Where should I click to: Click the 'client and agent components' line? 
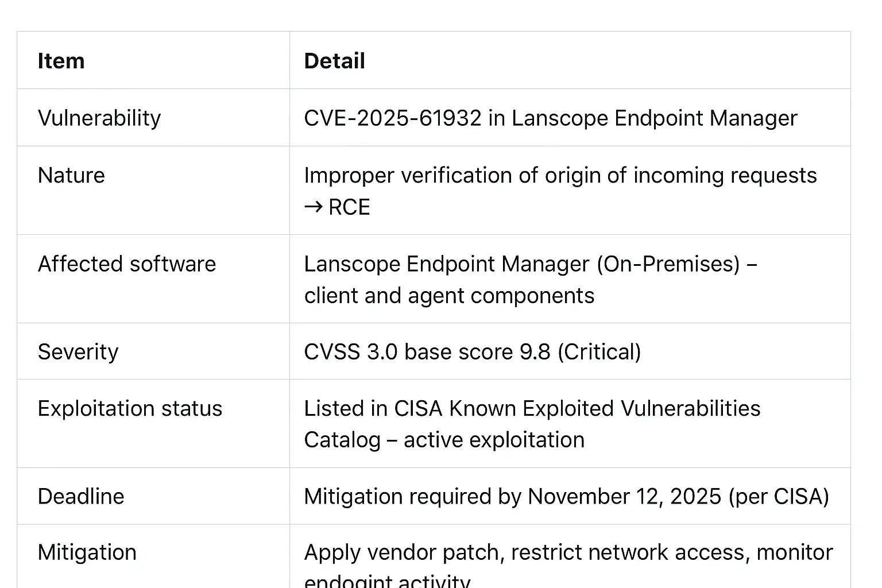click(448, 296)
